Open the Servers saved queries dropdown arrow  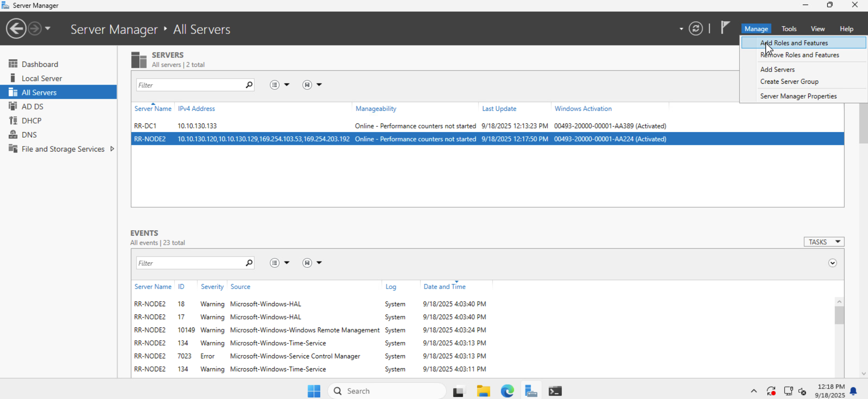point(319,85)
